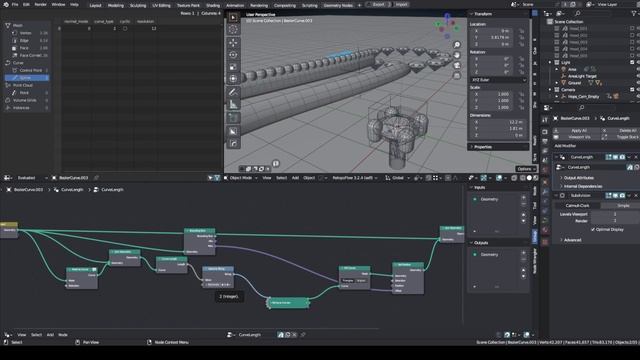Toggle pin icon in node editor footer

pos(303,335)
